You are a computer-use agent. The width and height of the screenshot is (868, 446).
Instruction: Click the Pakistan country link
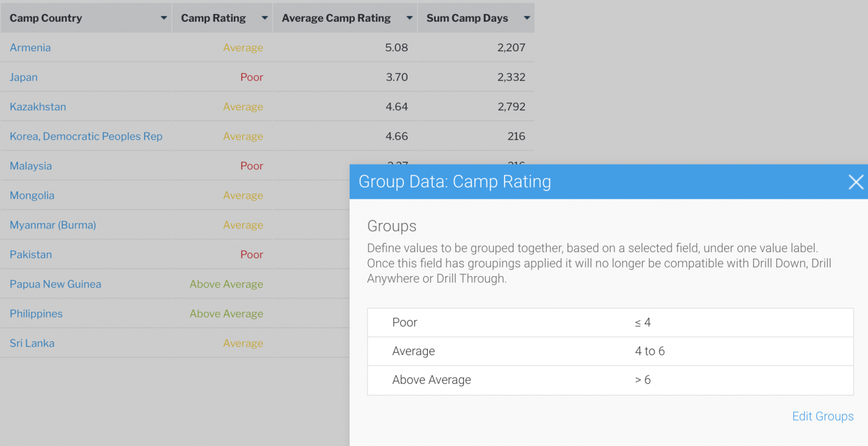click(30, 254)
